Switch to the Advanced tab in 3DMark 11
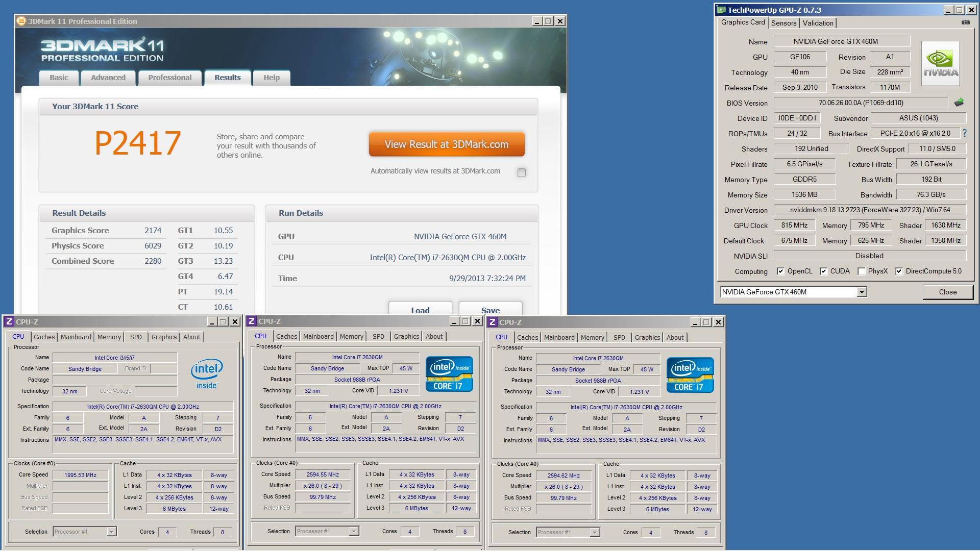Viewport: 980px width, 551px height. 108,78
